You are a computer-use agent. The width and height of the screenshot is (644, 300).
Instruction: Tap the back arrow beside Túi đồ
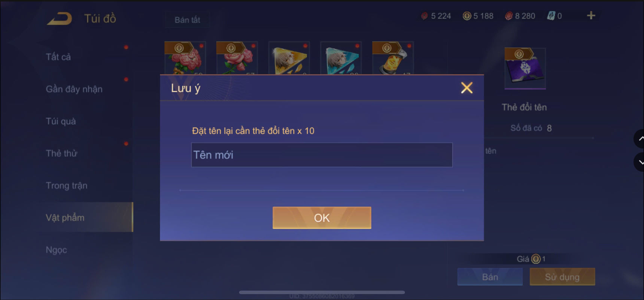click(x=59, y=18)
